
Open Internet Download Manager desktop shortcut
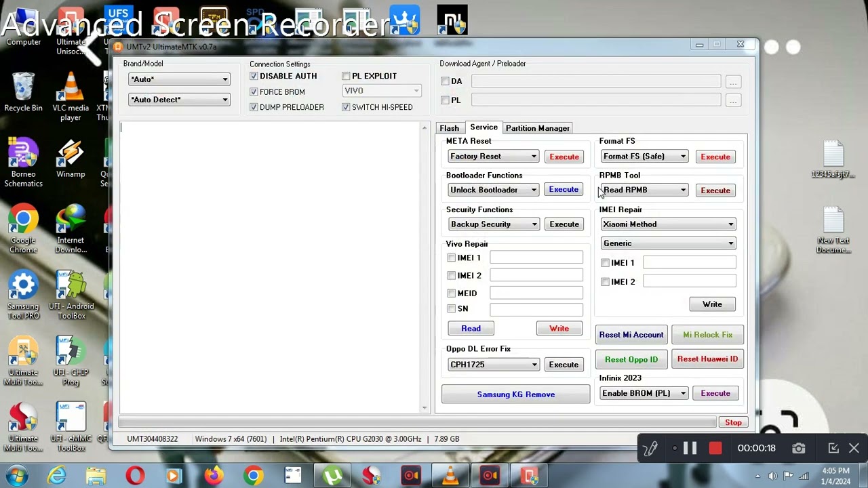click(71, 229)
